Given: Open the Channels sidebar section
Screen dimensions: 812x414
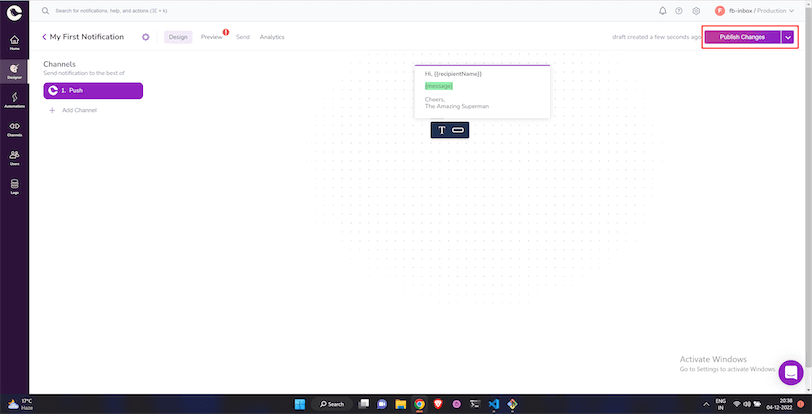Looking at the screenshot, I should click(x=14, y=129).
